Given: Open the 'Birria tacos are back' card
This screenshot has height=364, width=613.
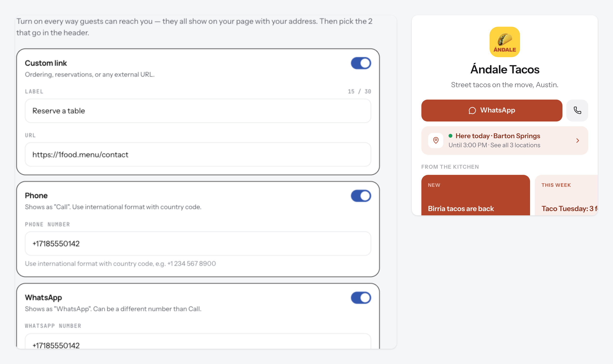Looking at the screenshot, I should (x=475, y=195).
